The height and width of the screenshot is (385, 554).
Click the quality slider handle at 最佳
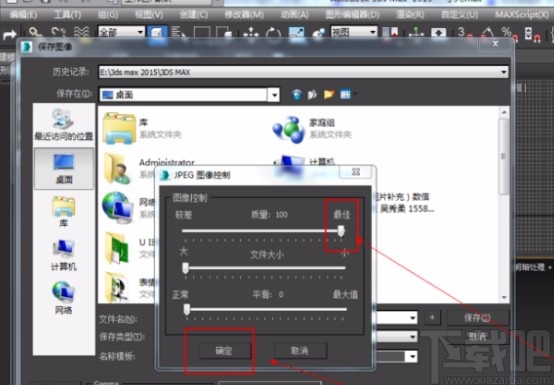coord(341,231)
